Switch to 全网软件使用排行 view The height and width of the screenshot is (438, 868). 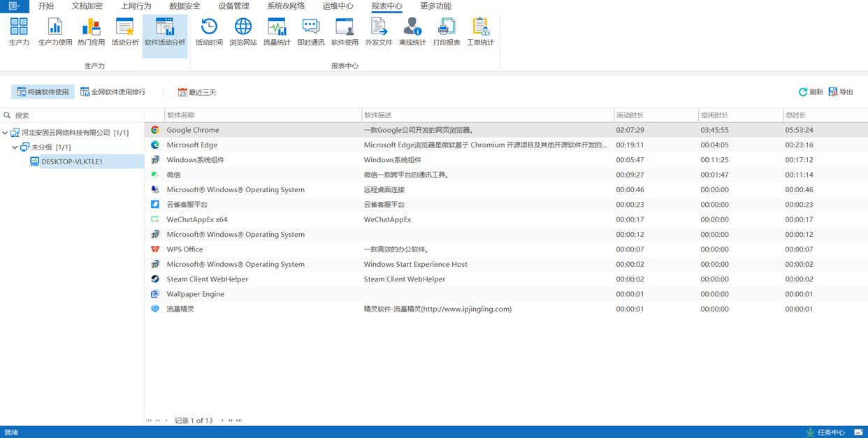(113, 92)
